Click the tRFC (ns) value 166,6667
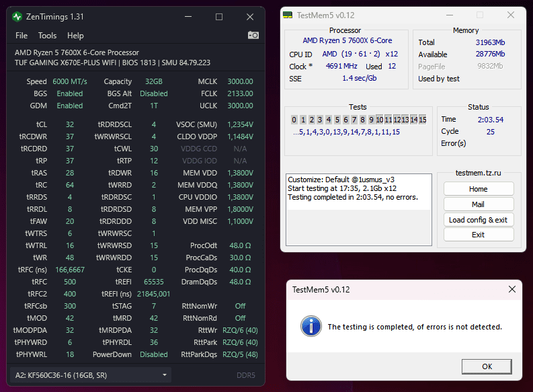The width and height of the screenshot is (533, 392). point(70,270)
